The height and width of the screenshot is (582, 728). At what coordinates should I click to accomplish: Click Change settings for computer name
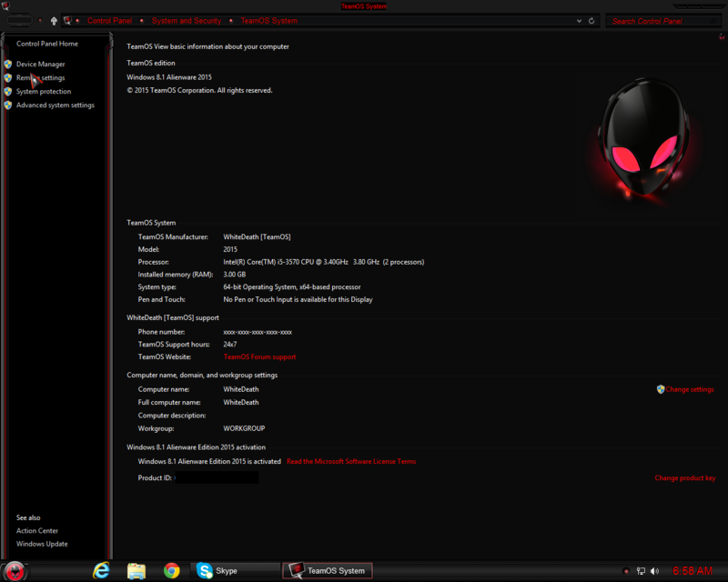tap(690, 389)
